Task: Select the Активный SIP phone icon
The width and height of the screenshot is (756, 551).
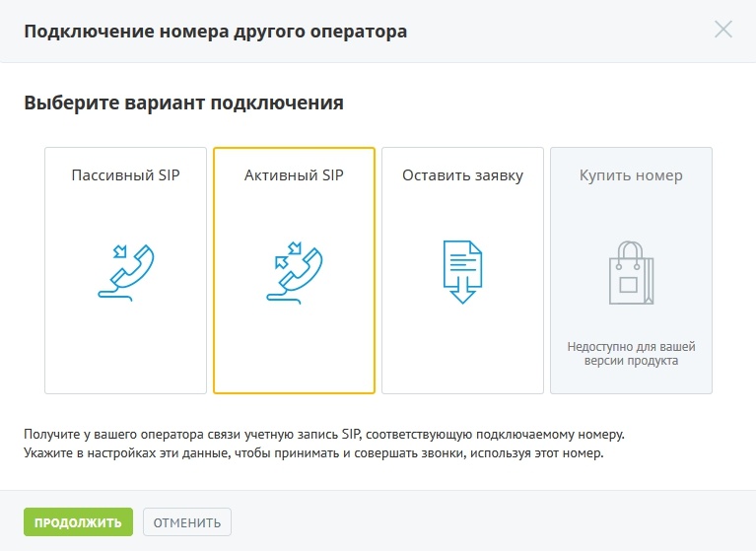Action: 295,272
